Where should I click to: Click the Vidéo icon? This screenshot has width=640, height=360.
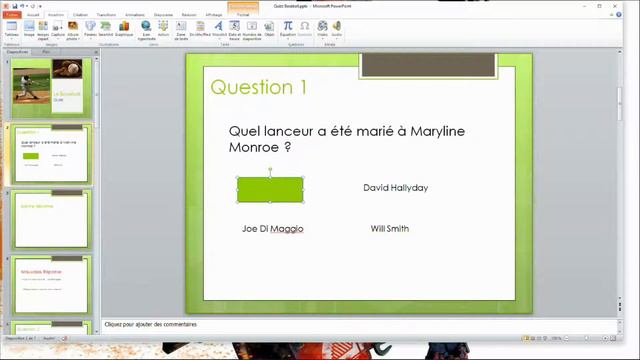pos(322,26)
